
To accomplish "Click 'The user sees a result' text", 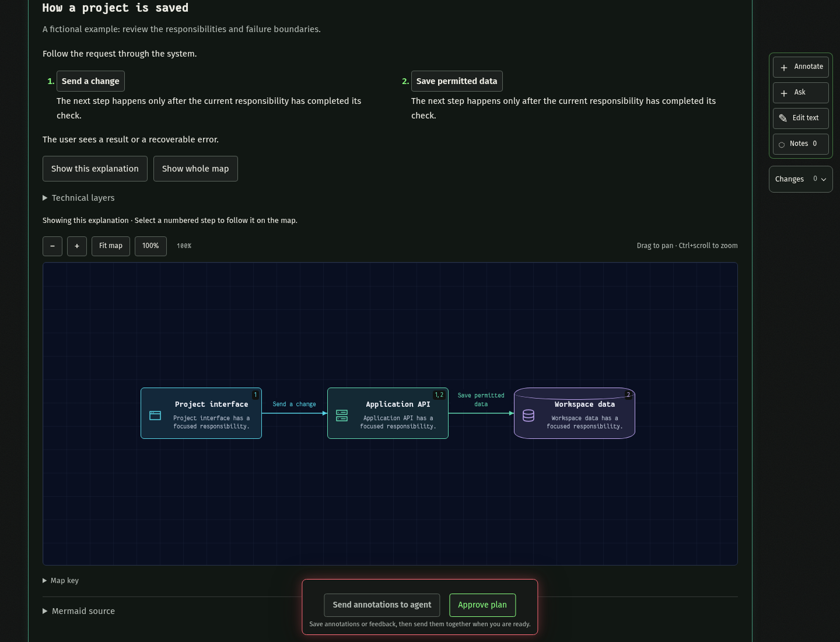I will pos(131,139).
